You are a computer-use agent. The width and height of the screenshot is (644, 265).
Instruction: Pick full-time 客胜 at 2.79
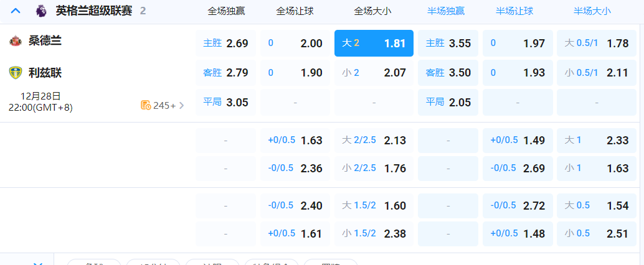tap(225, 73)
